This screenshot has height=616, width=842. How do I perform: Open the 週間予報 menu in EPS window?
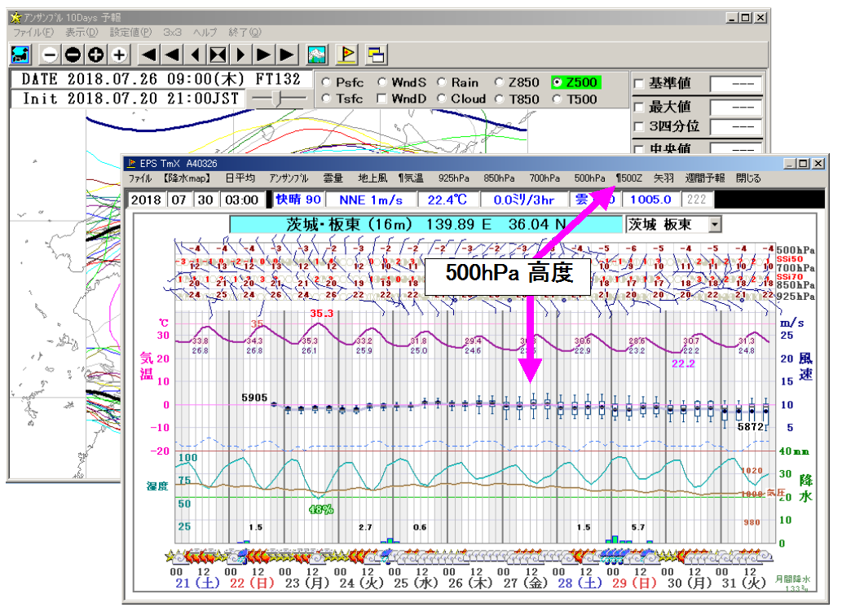704,178
